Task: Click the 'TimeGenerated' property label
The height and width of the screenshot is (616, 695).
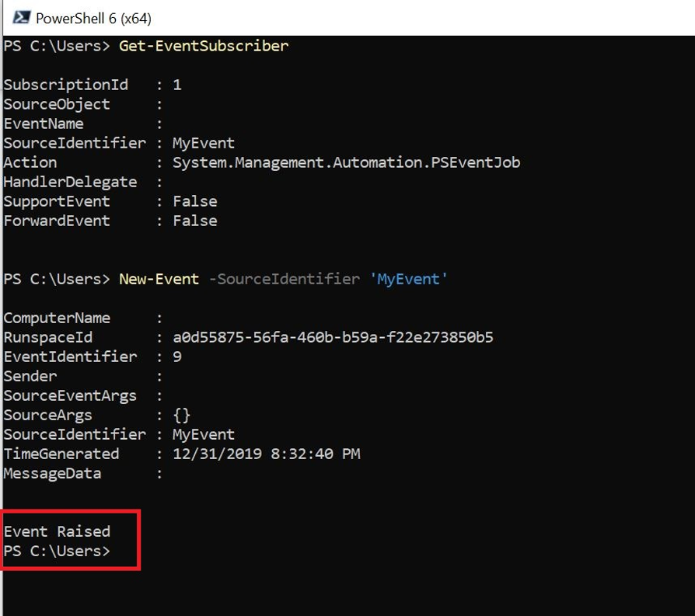Action: (x=61, y=454)
